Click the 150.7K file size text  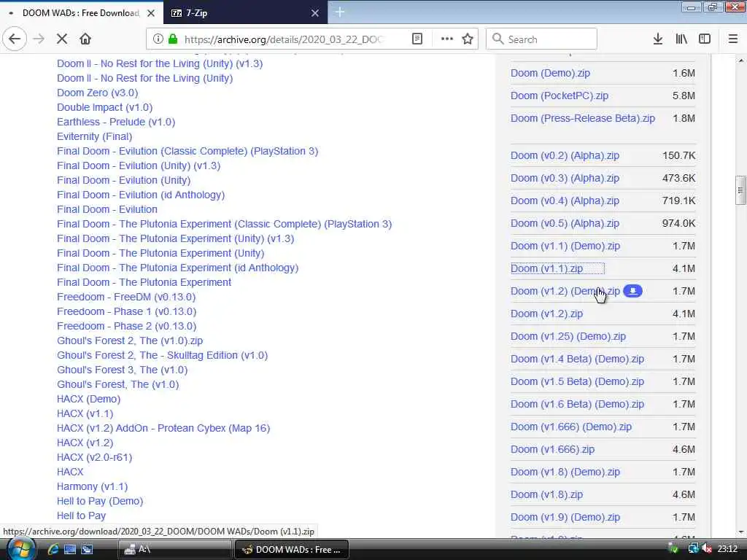(679, 155)
